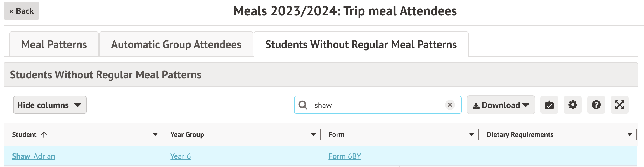Open Form column menu arrow

(x=472, y=135)
